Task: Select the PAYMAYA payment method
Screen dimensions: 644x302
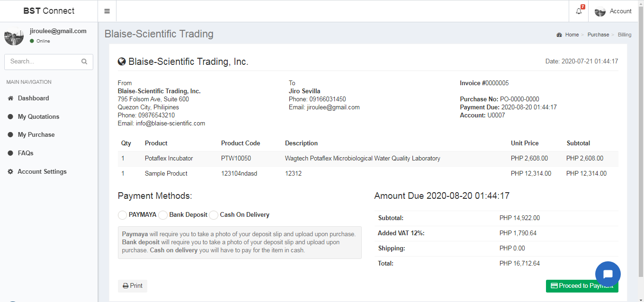Action: pos(123,215)
